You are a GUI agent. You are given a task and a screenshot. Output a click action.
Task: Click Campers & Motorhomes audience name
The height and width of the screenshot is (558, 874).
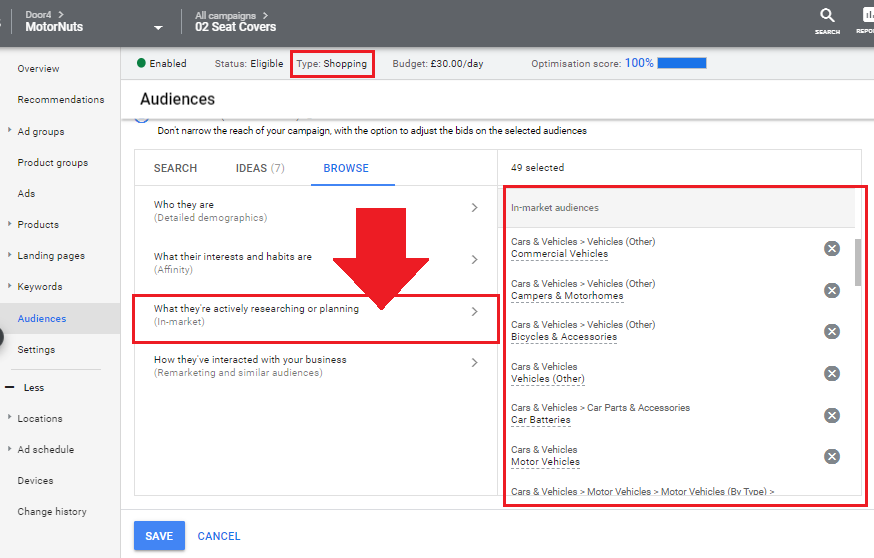(x=567, y=296)
